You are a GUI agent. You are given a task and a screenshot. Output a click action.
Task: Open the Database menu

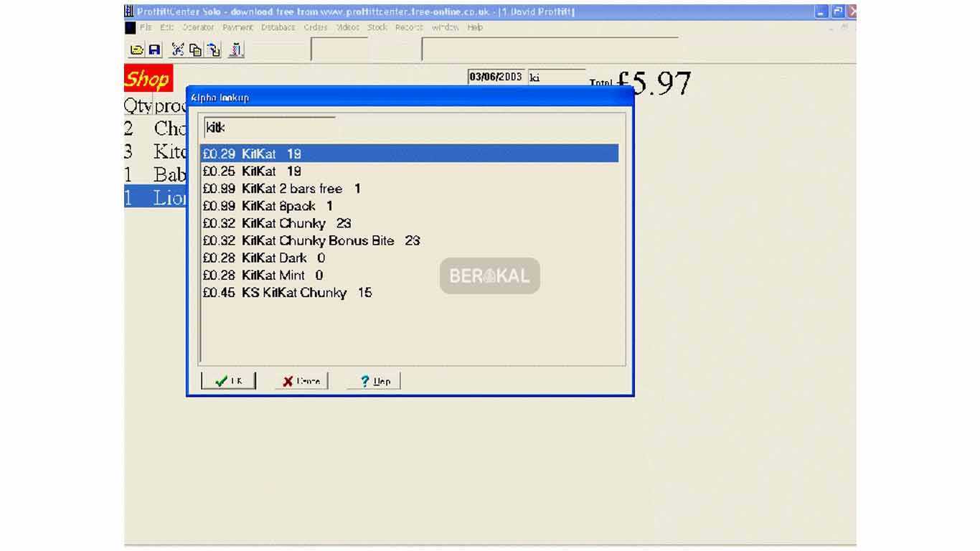point(278,27)
